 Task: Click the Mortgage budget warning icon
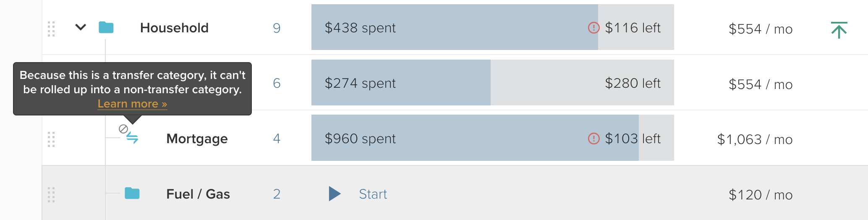pos(593,139)
